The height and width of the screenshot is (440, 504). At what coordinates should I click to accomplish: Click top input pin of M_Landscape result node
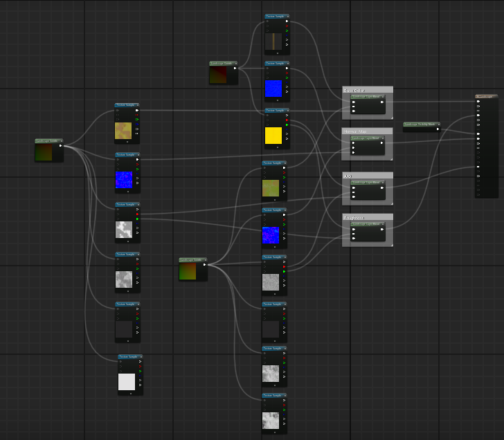[478, 102]
